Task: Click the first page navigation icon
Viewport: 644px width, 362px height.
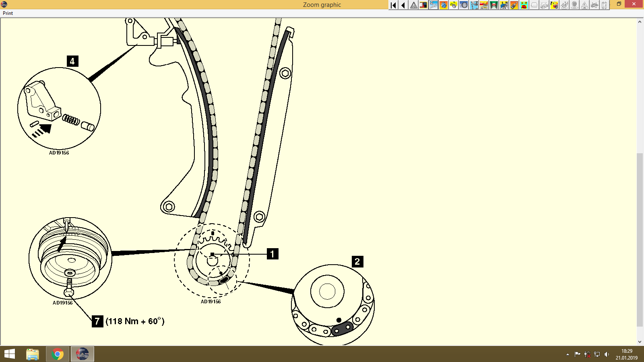Action: click(x=392, y=5)
